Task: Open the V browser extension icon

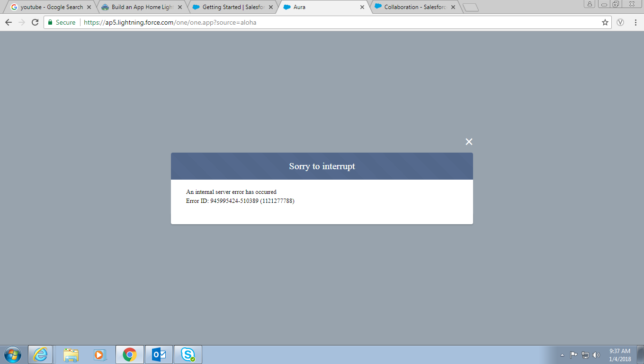Action: (620, 22)
